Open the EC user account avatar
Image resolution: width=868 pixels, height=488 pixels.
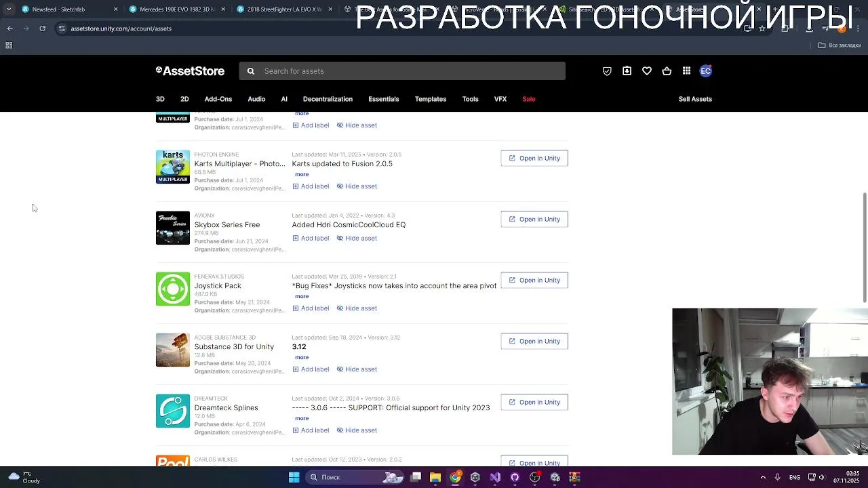pos(706,71)
